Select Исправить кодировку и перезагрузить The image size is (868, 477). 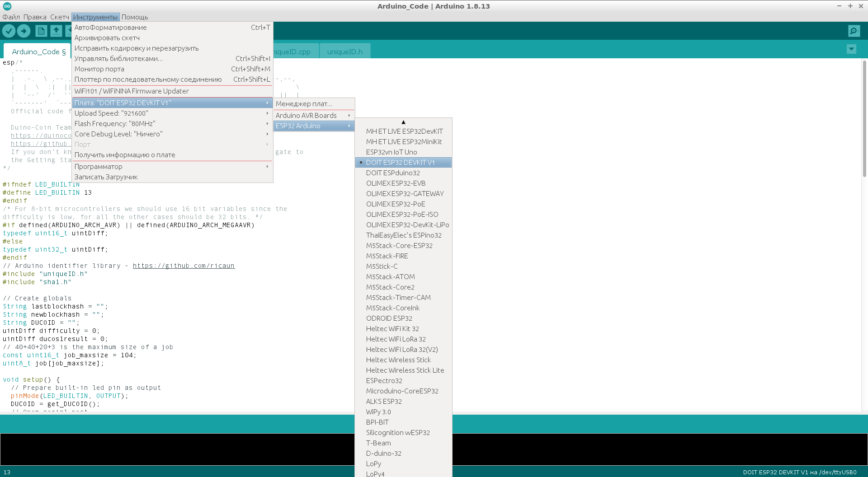click(x=172, y=48)
